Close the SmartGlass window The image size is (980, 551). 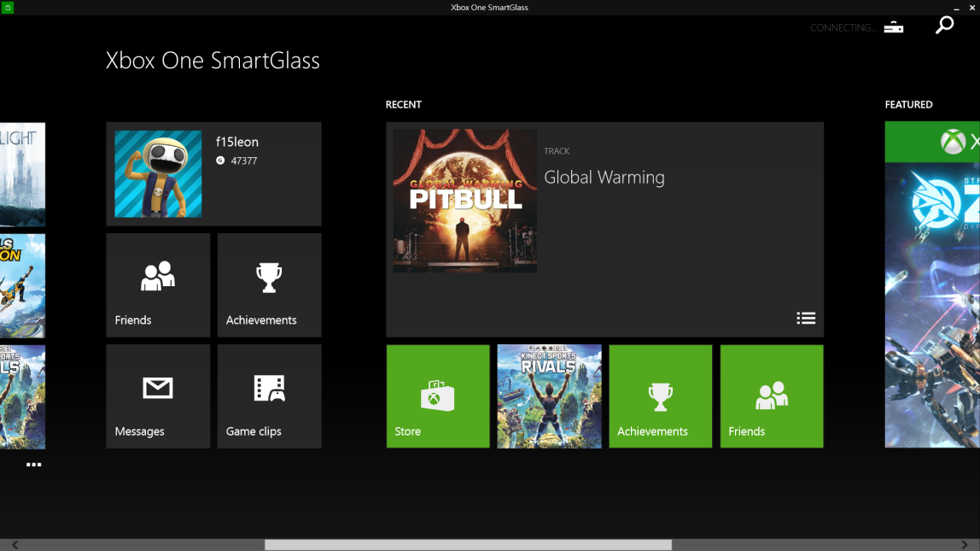(x=971, y=8)
